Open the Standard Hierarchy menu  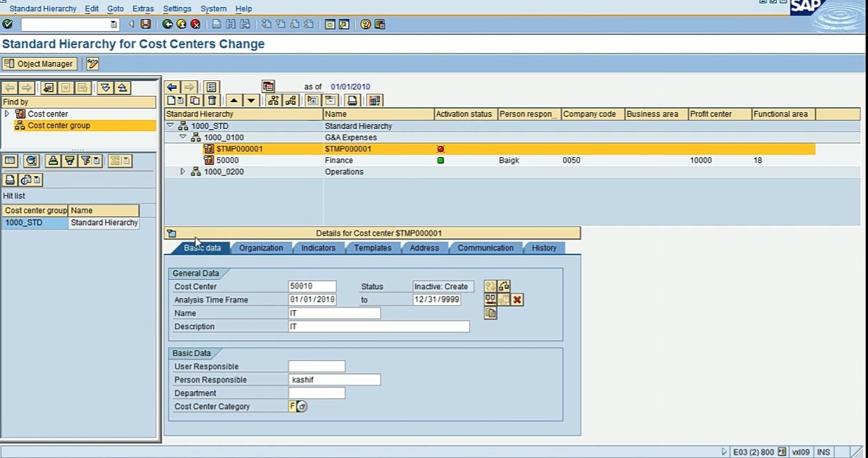(x=43, y=8)
